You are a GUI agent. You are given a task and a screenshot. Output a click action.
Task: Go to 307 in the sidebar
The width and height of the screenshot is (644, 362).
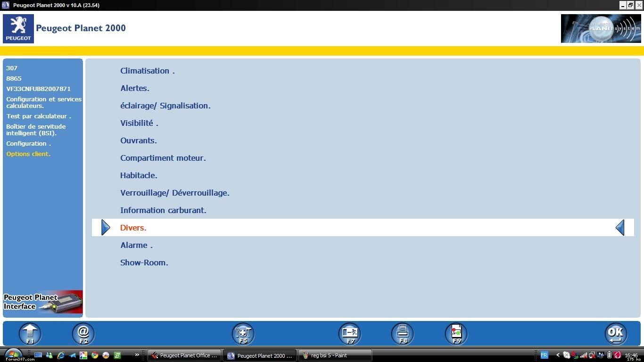pos(12,68)
